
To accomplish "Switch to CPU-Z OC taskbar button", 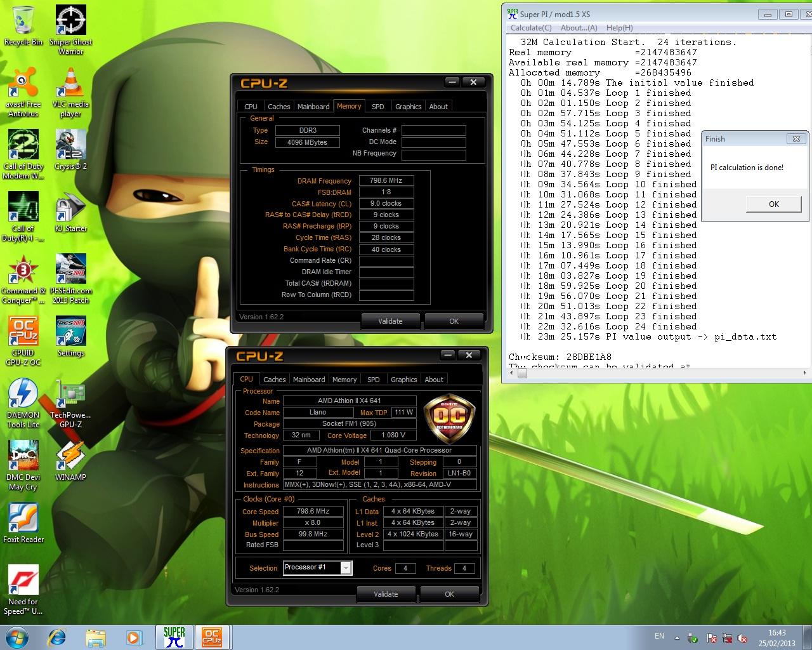I will [213, 637].
